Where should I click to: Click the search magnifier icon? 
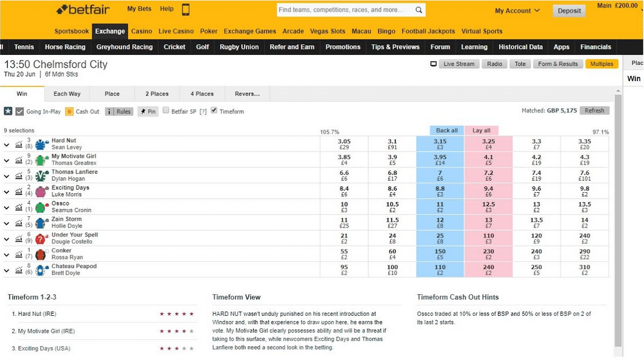point(419,10)
